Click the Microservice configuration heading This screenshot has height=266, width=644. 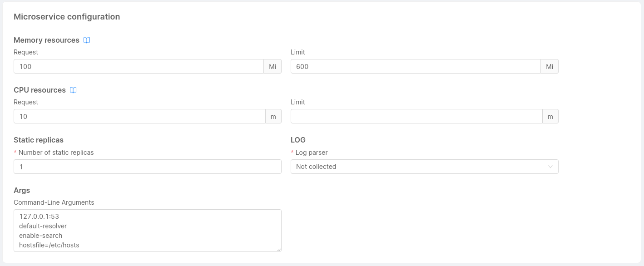pyautogui.click(x=67, y=17)
